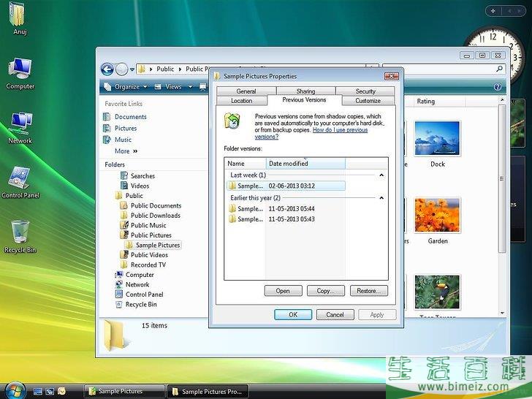Screen dimensions: 532x399
Task: Click the search magnifier icon in Explorer
Action: (x=499, y=69)
